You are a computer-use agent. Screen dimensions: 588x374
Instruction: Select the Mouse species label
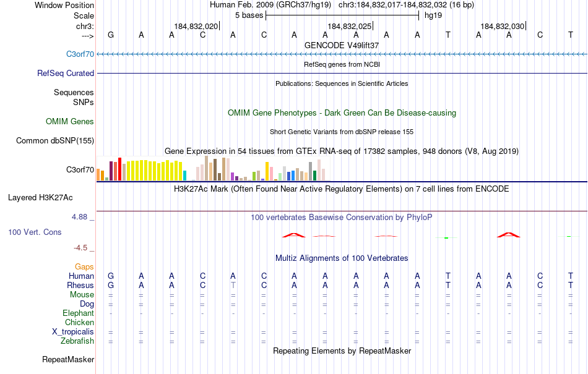pos(82,295)
